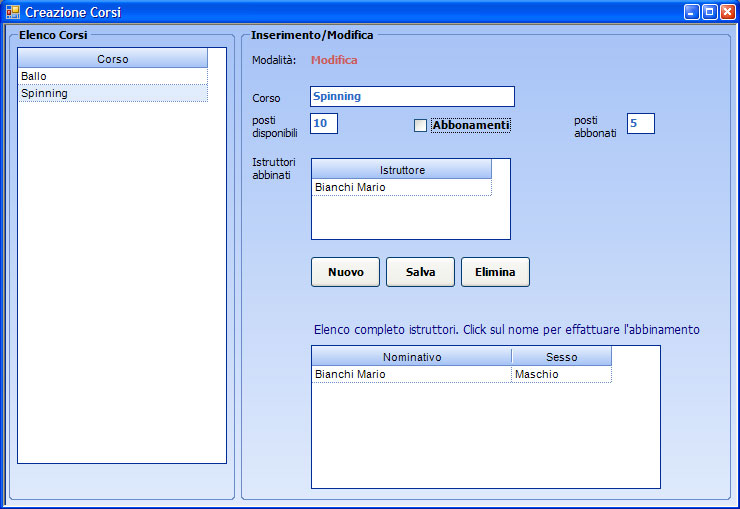Click the Maschio cell in instructors table
Screen dimensions: 740x509
pos(561,374)
